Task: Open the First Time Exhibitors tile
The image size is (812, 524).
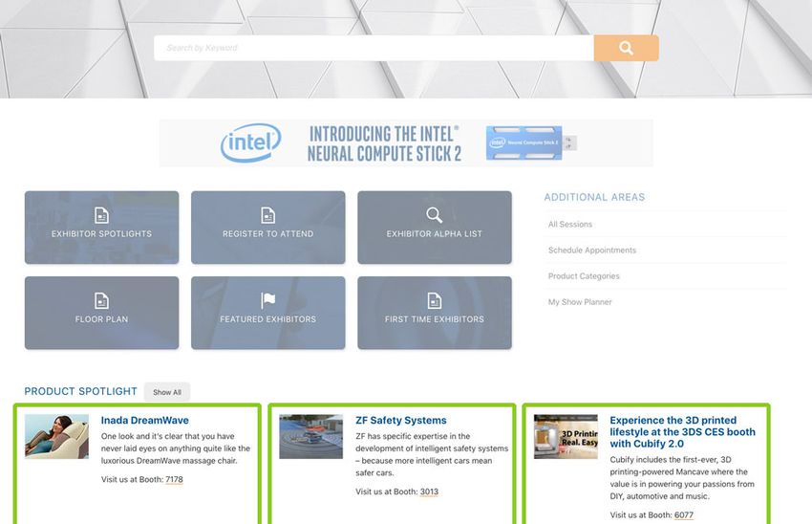Action: (435, 313)
